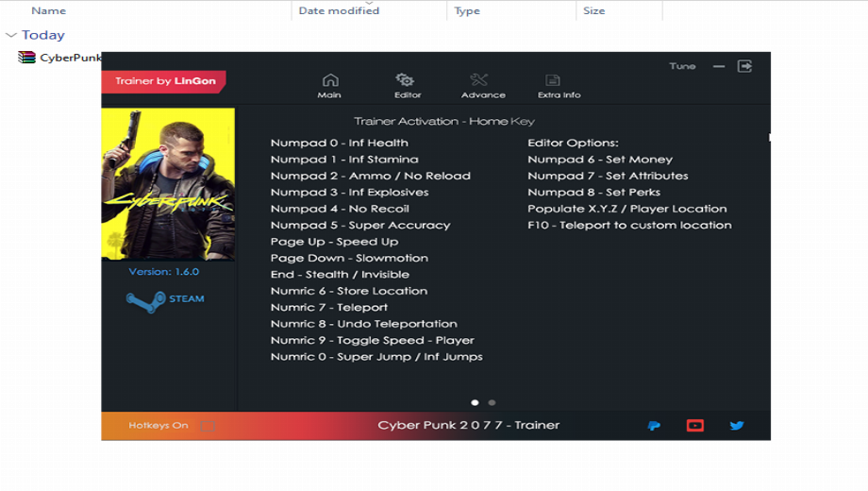Image resolution: width=868 pixels, height=491 pixels.
Task: Click Numpad 8 - Set Perks line
Action: coord(594,193)
